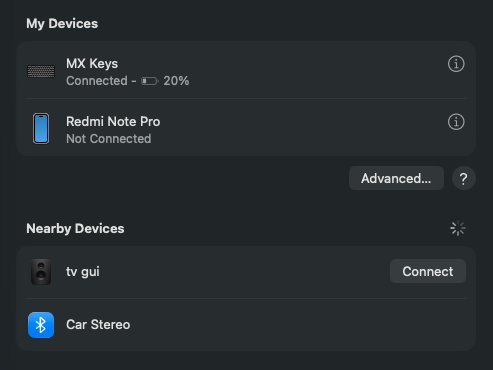Open the Advanced… Bluetooth options
This screenshot has height=370, width=493.
(x=396, y=178)
